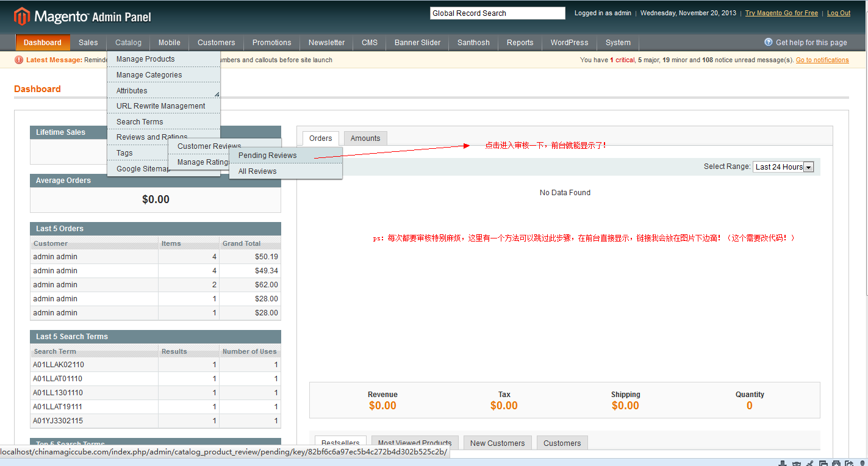Image resolution: width=868 pixels, height=466 pixels.
Task: Select URL Rewrite Management entry
Action: pos(163,106)
